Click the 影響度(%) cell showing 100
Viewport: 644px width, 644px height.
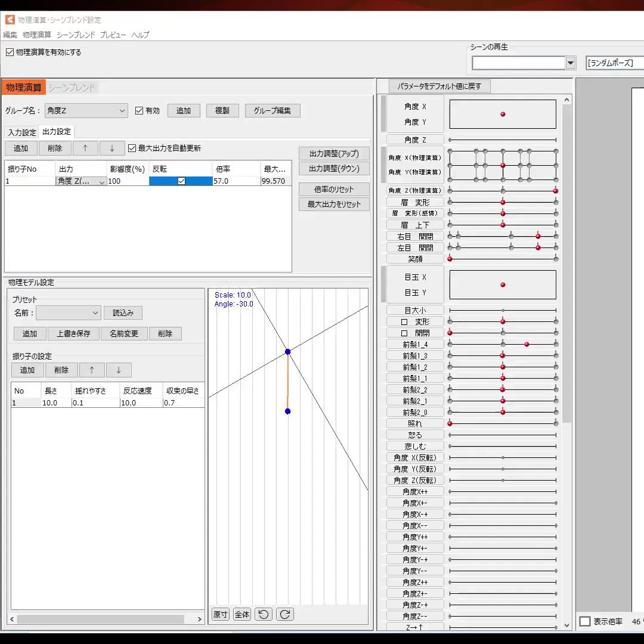point(128,181)
